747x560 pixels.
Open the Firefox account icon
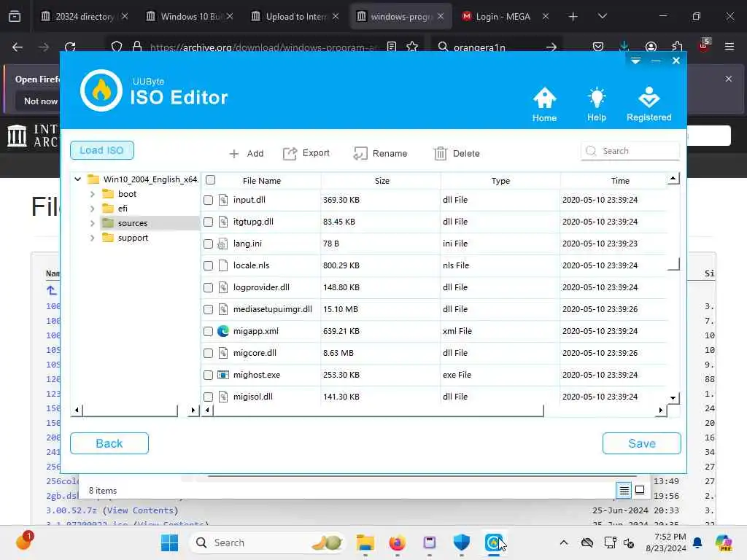pyautogui.click(x=651, y=47)
